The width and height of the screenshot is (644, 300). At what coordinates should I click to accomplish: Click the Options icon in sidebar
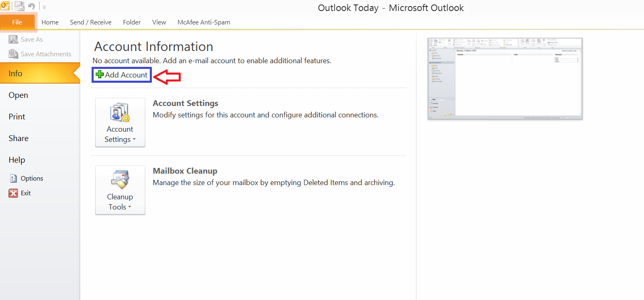pos(13,179)
